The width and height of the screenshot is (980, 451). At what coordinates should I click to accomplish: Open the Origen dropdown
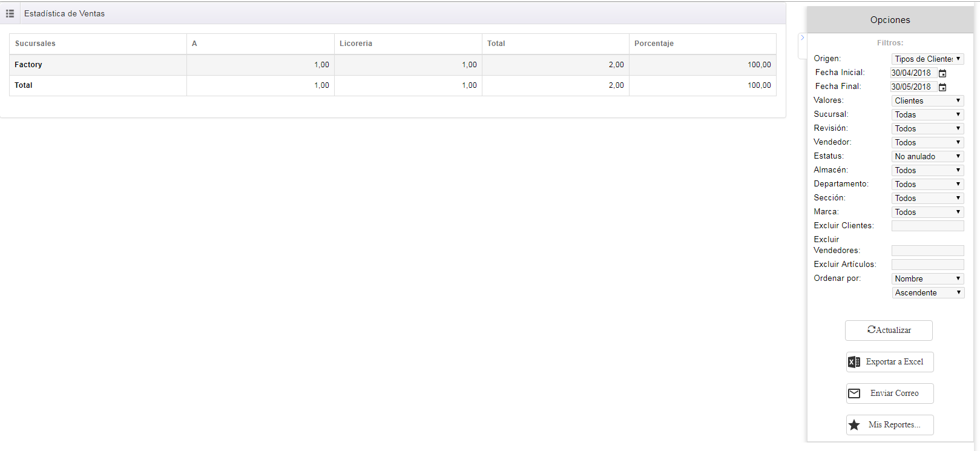point(927,59)
